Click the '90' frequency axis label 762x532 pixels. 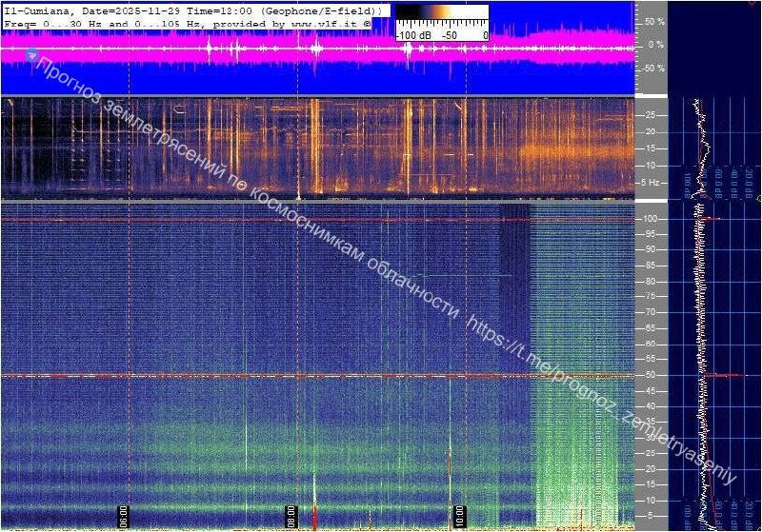(x=651, y=249)
